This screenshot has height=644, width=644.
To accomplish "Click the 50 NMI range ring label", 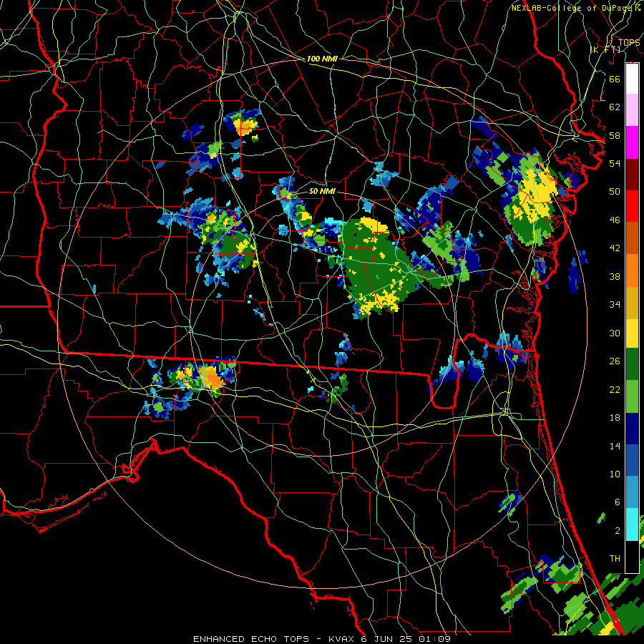I will point(322,191).
